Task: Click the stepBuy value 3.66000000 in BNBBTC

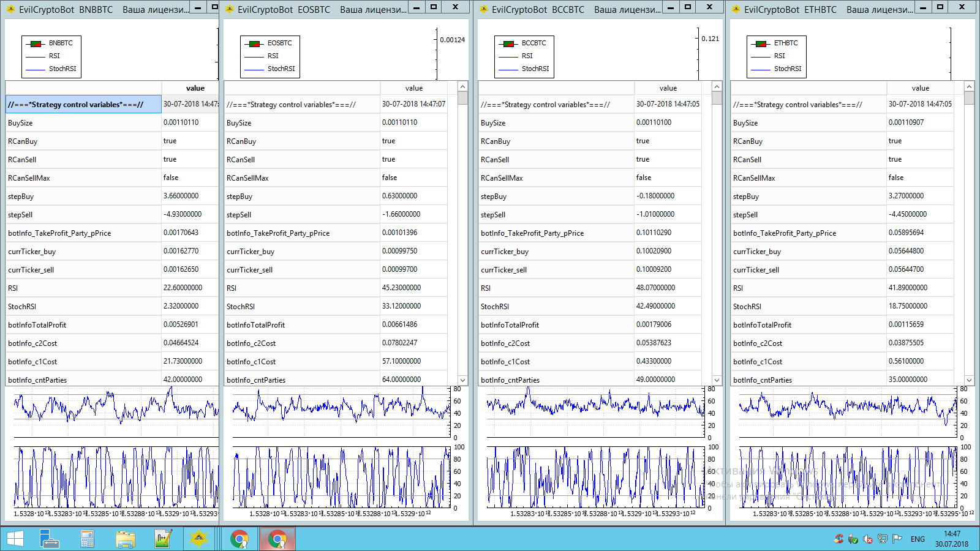Action: point(181,196)
